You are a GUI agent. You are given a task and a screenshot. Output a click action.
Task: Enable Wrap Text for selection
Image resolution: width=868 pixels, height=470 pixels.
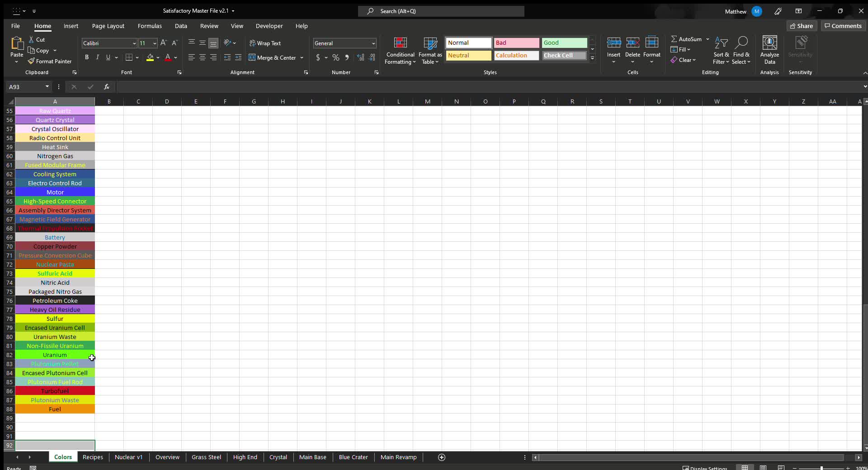tap(265, 43)
